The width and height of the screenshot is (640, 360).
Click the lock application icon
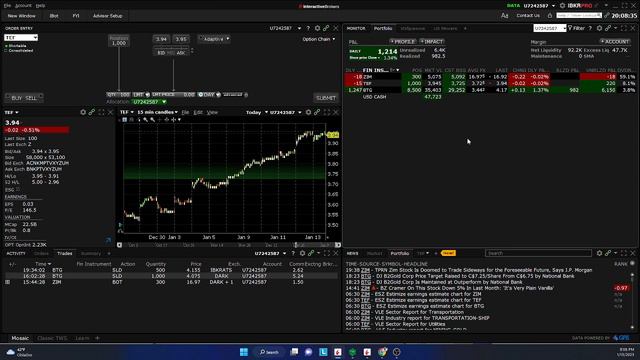coord(550,16)
